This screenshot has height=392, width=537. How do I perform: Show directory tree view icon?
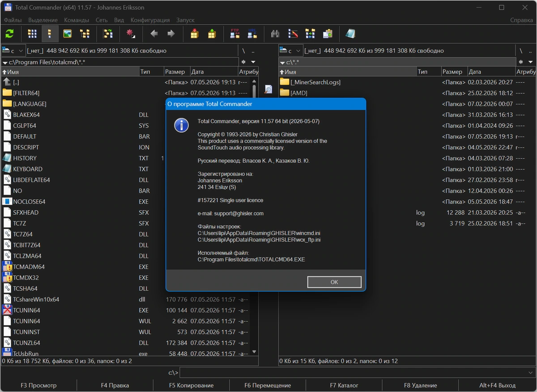[x=85, y=34]
